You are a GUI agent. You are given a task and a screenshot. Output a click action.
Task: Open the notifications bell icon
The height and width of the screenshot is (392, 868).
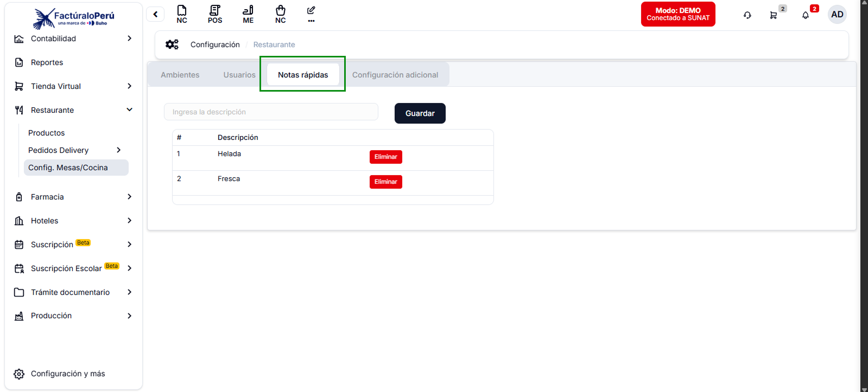[806, 15]
